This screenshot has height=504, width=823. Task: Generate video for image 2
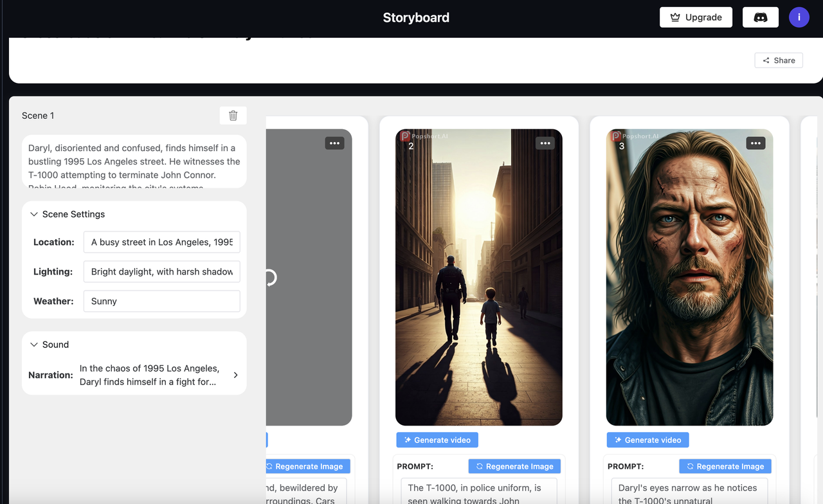(x=437, y=440)
